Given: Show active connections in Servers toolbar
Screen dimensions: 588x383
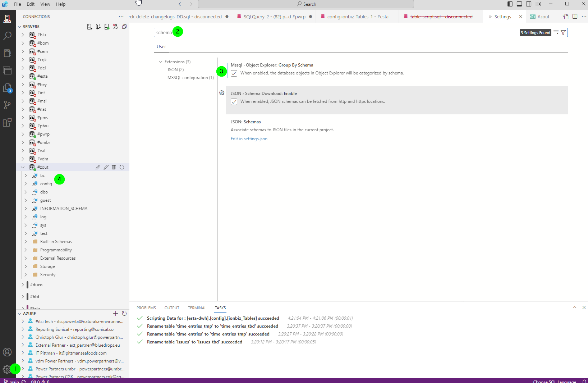Looking at the screenshot, I should point(107,27).
